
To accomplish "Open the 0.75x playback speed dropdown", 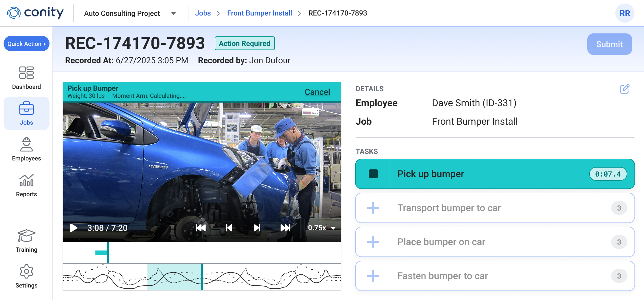I will click(321, 228).
